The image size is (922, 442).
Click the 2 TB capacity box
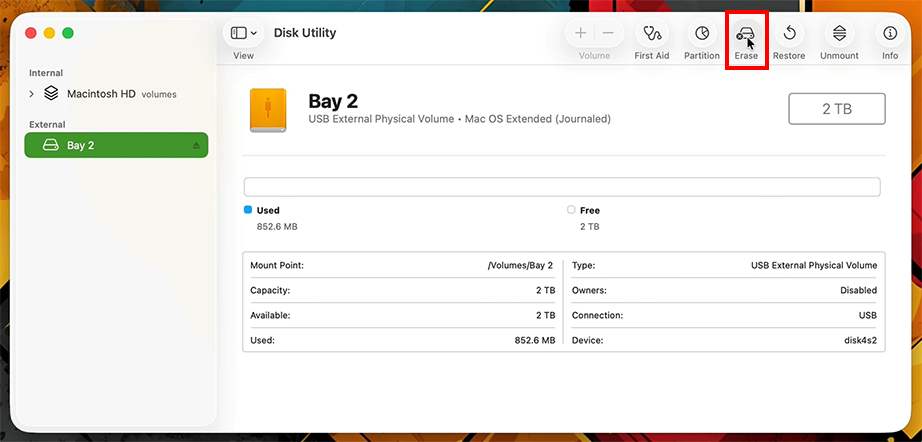coord(837,109)
